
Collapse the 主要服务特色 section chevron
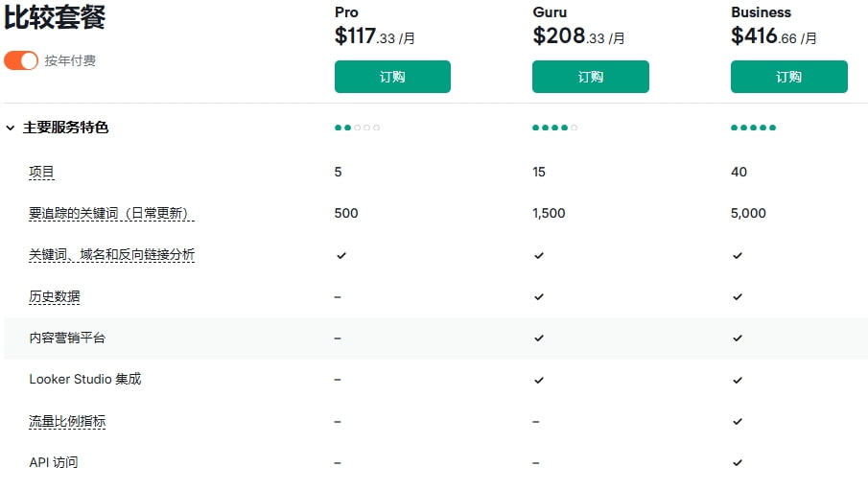coord(11,128)
